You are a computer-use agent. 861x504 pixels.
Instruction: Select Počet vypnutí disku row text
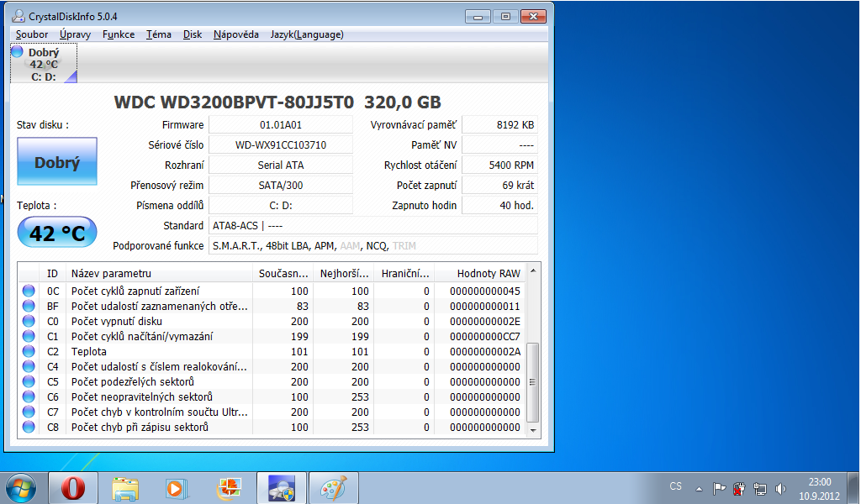click(116, 322)
